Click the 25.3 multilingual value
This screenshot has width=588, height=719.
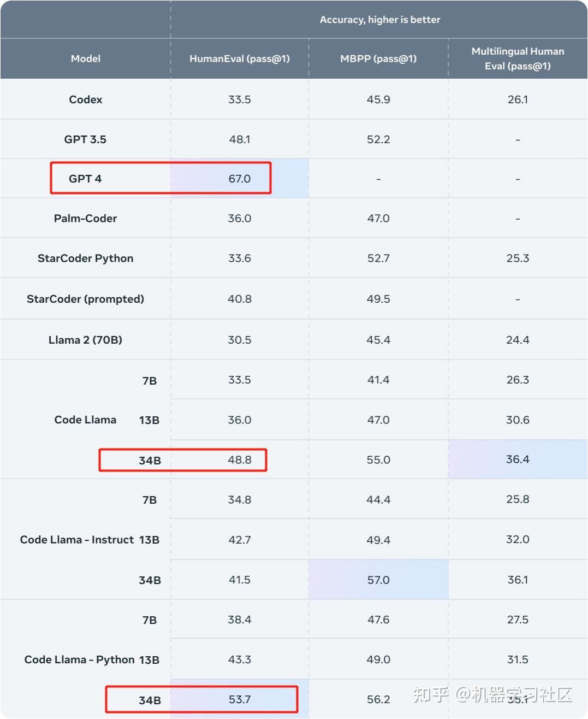518,258
